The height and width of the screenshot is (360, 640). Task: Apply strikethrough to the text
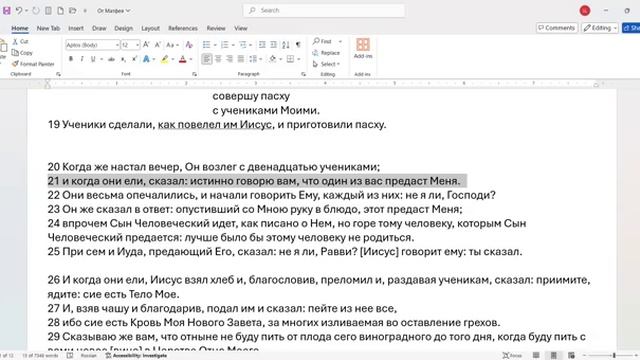pyautogui.click(x=111, y=59)
